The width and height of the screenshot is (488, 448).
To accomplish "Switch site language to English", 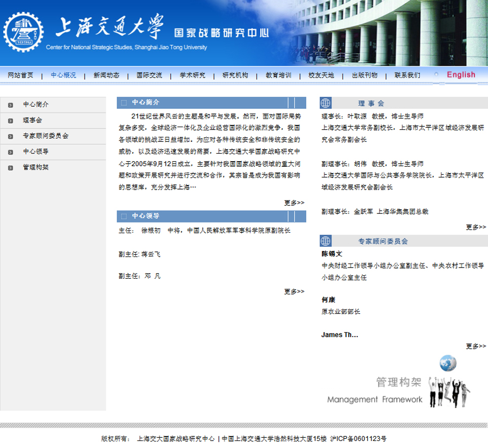I will [461, 74].
